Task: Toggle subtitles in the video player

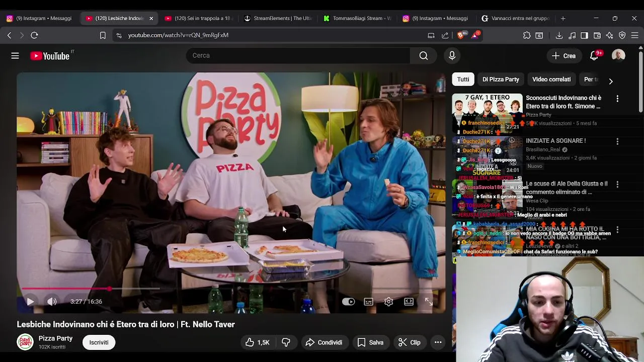Action: click(368, 302)
